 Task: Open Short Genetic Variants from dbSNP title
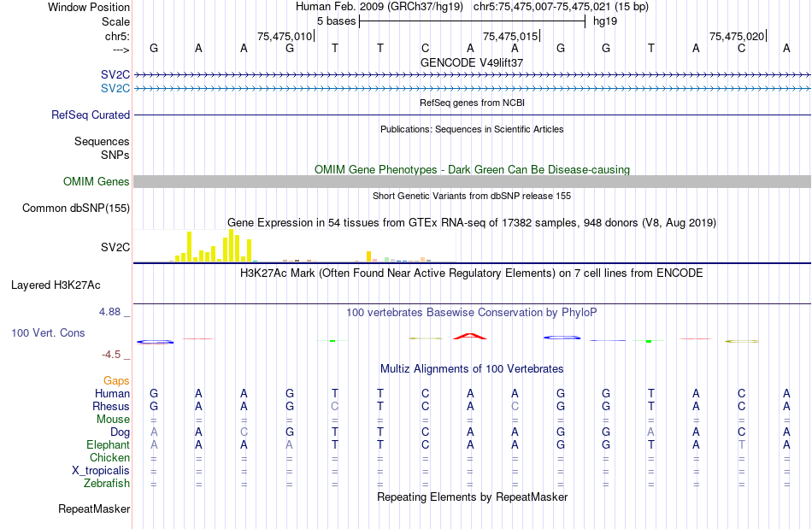click(472, 197)
